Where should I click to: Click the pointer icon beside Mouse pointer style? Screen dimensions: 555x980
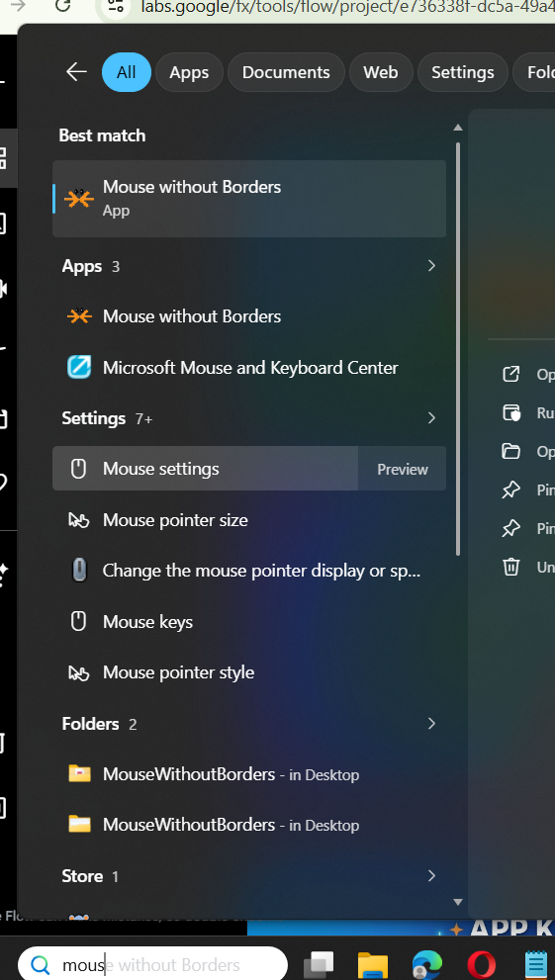[79, 672]
